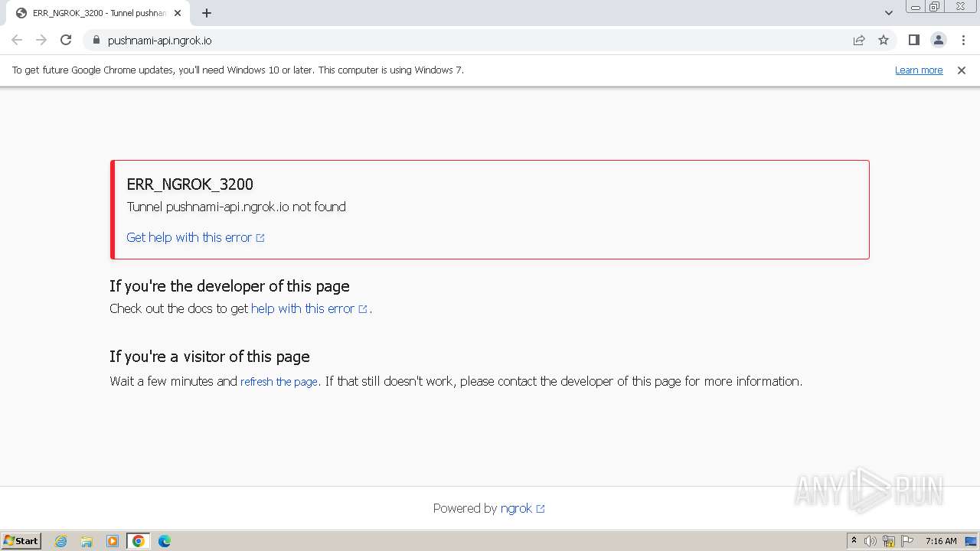Minimize the Chrome window

(x=916, y=7)
